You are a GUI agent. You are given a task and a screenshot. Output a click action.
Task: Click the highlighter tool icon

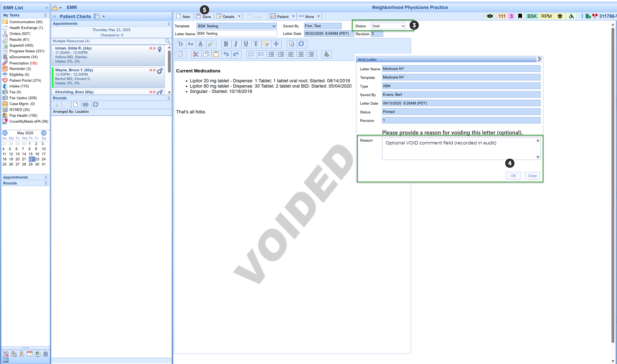211,44
